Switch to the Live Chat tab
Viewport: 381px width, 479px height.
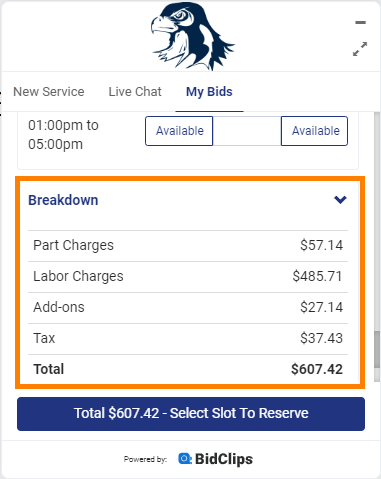point(135,92)
